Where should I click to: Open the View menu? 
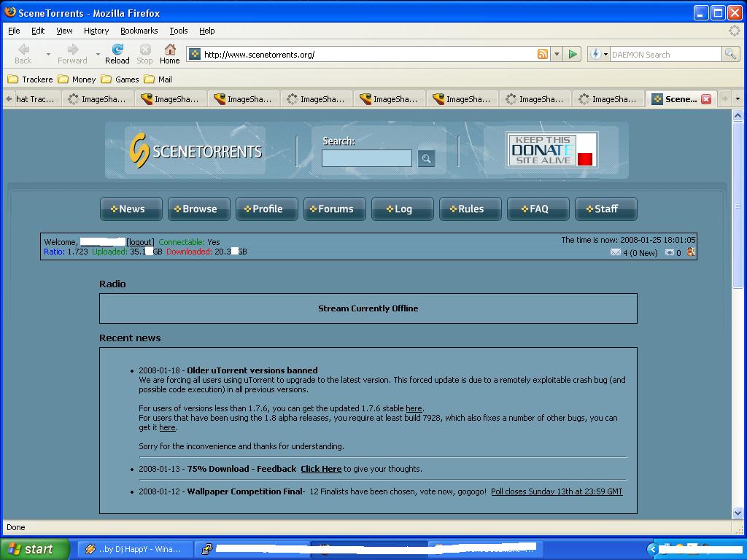64,31
